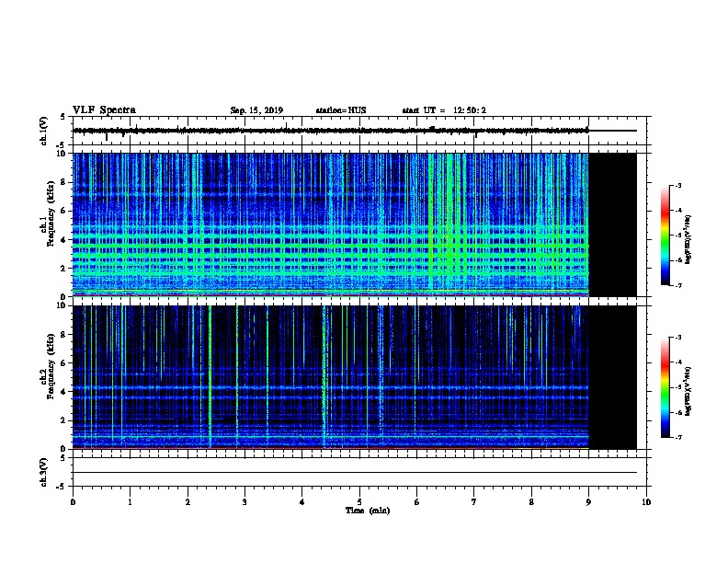728x563 pixels.
Task: Click the date 'Sep. 15, 2019'
Action: pyautogui.click(x=256, y=110)
